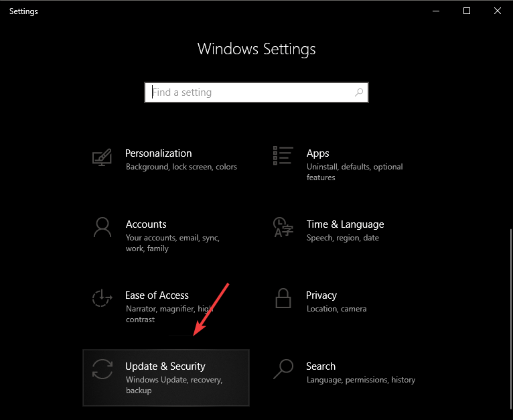Click the Personalization monitor-and-brush icon
Image resolution: width=513 pixels, height=420 pixels.
(102, 157)
